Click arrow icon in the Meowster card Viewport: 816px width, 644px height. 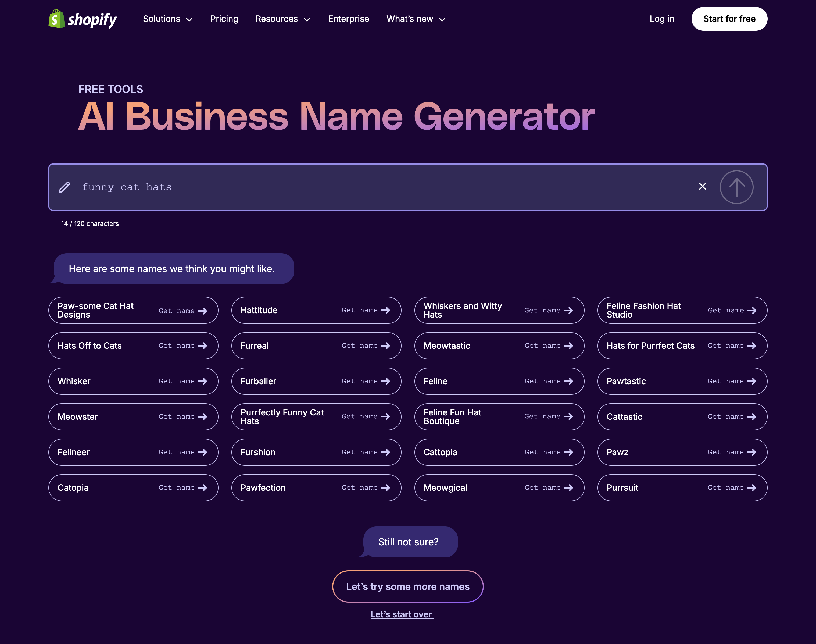click(x=202, y=417)
